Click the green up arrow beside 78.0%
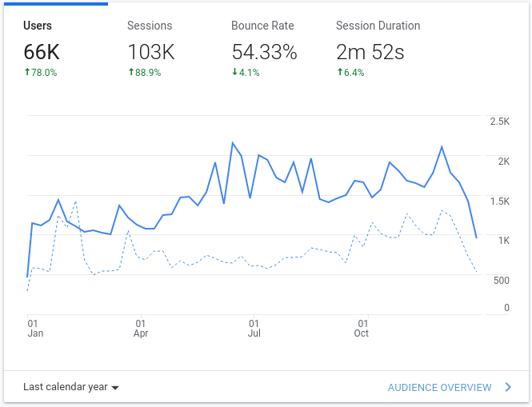Image resolution: width=532 pixels, height=407 pixels. click(26, 73)
